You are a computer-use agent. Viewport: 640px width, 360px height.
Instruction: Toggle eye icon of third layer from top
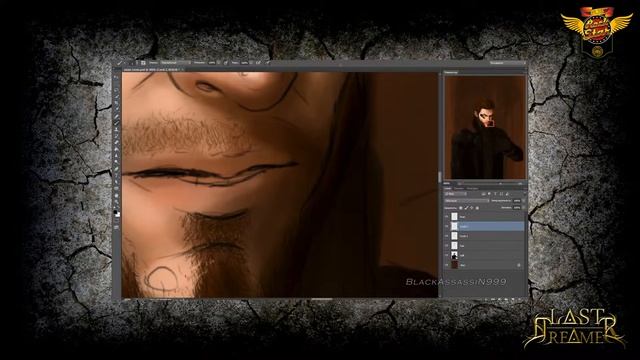pyautogui.click(x=446, y=236)
